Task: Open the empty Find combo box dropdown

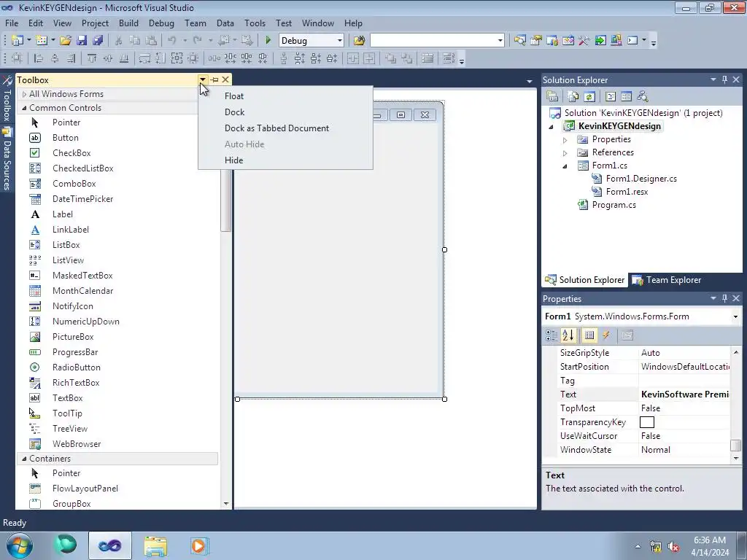Action: [500, 41]
